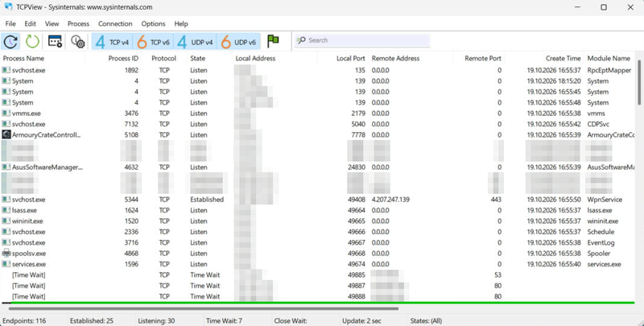Click icon of services.exe row
Viewport: 644px width, 326px height.
(6, 264)
